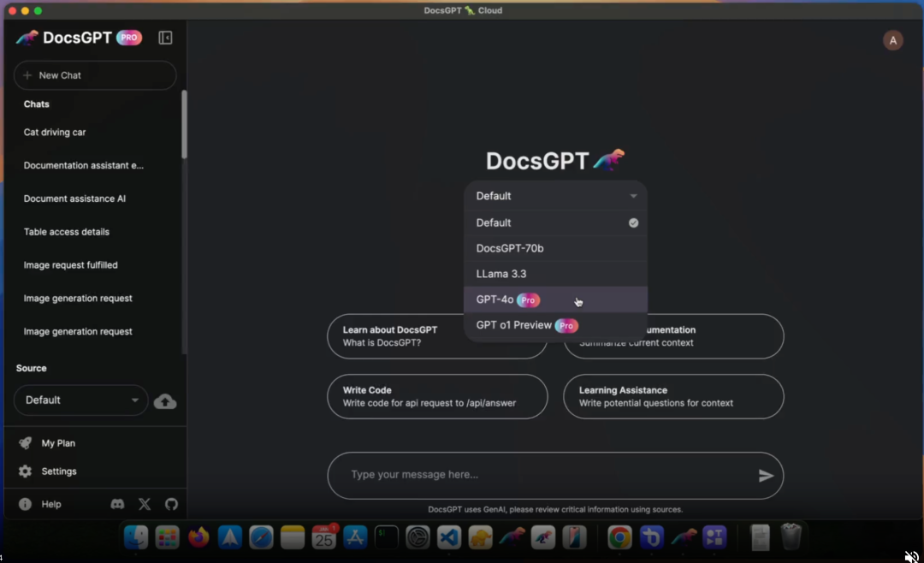This screenshot has height=563, width=924.
Task: Open the GitHub link icon
Action: coord(171,504)
